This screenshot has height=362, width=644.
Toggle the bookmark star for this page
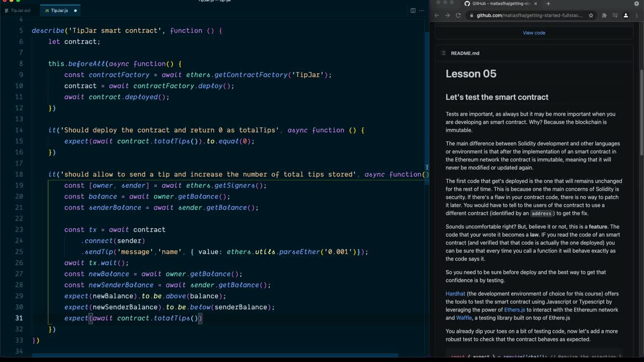pos(591,16)
